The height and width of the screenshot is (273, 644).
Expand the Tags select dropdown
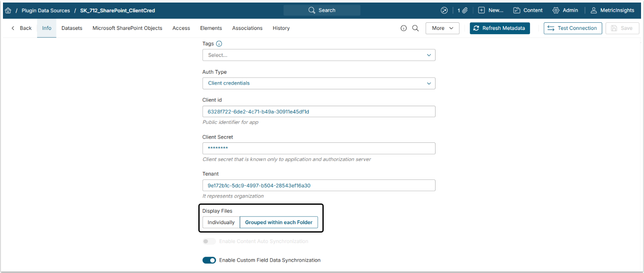tap(319, 55)
